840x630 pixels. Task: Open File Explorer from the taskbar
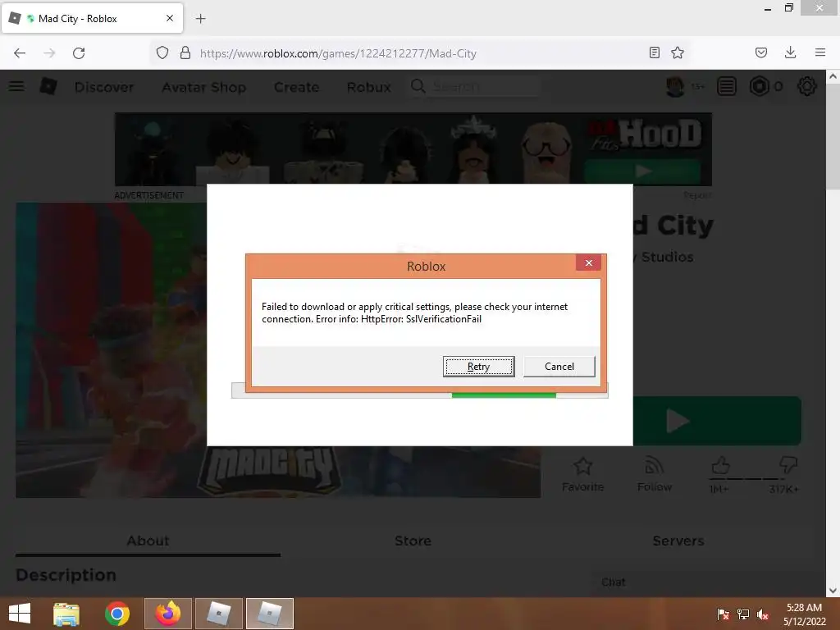coord(66,614)
